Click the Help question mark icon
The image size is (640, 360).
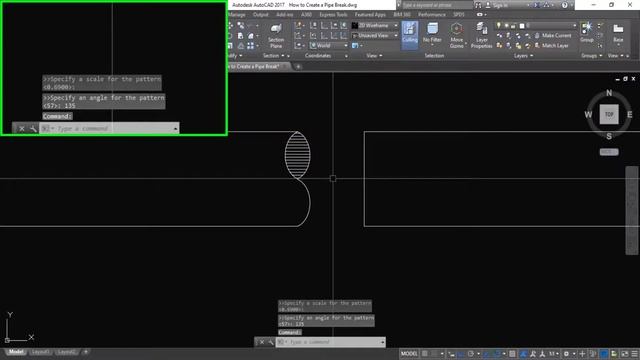pyautogui.click(x=564, y=5)
